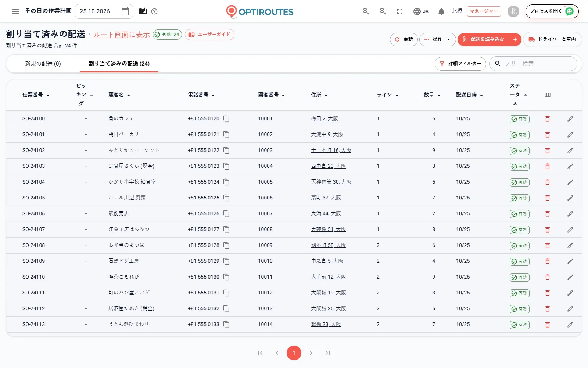588x368 pixels.
Task: Open 詳細フィルター filter
Action: pyautogui.click(x=460, y=64)
